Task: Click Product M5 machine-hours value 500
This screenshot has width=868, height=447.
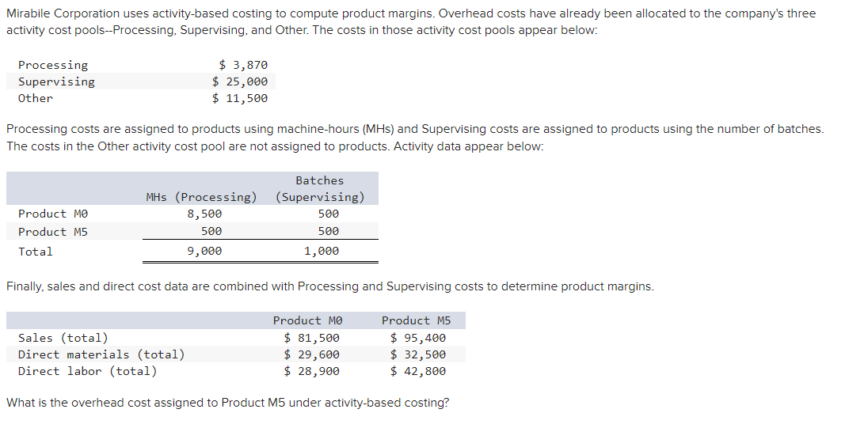Action: tap(211, 231)
